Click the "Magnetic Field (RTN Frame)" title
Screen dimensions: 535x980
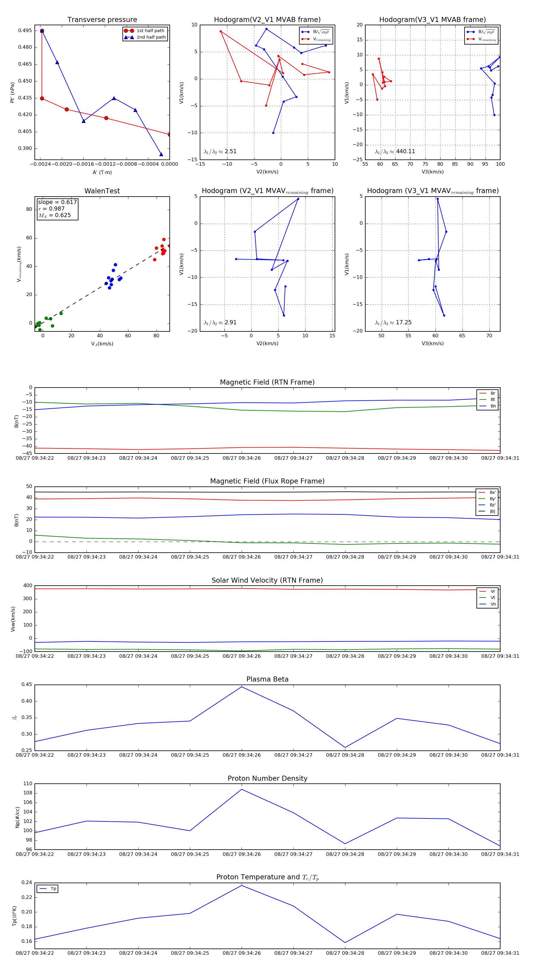[x=267, y=382]
